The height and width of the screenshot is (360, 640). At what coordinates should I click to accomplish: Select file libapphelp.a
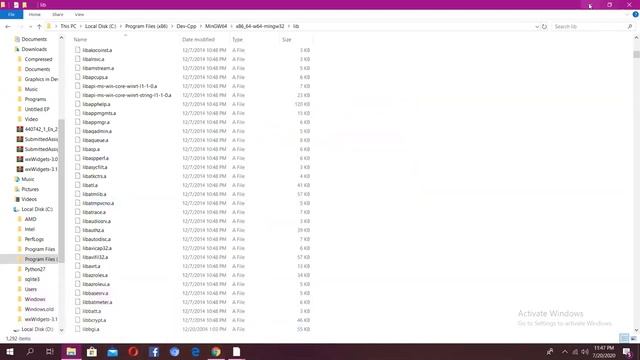[96, 104]
